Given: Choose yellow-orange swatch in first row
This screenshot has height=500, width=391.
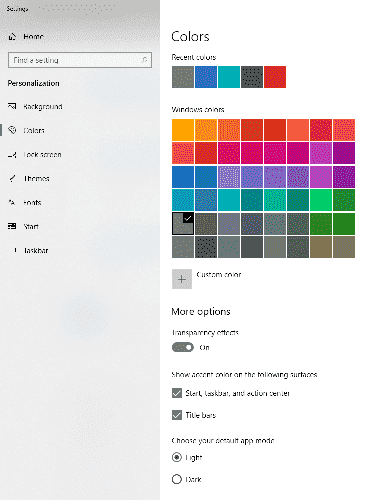Looking at the screenshot, I should coord(183,130).
